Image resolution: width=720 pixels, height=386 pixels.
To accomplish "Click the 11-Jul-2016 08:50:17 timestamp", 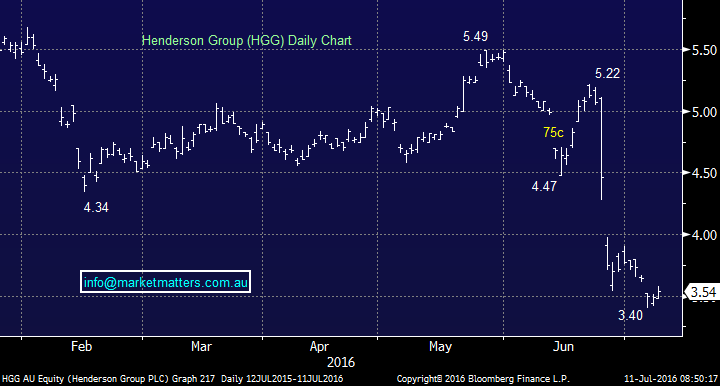I will click(670, 379).
